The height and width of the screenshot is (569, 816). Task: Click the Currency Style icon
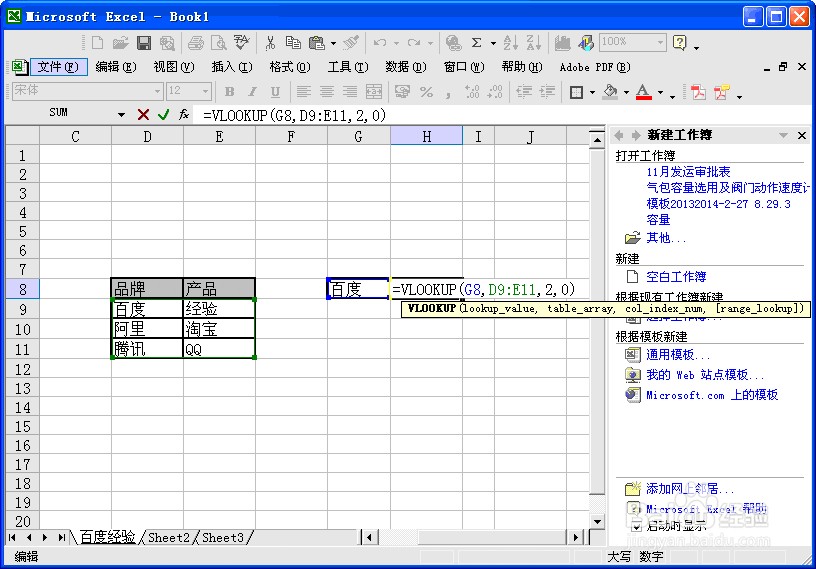pyautogui.click(x=402, y=92)
